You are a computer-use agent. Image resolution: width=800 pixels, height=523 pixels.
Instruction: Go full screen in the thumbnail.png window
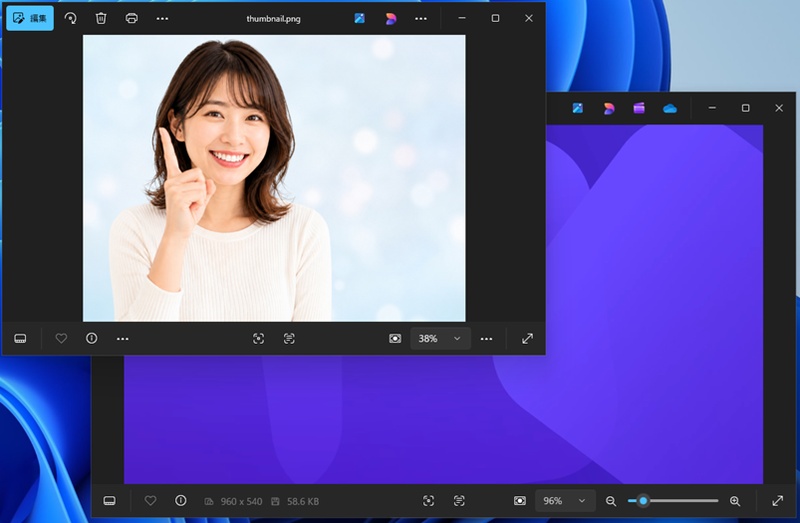[x=528, y=338]
